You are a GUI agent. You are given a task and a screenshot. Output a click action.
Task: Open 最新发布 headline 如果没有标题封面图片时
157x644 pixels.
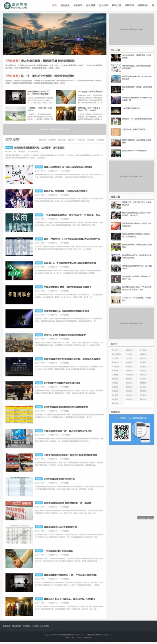[x=39, y=147]
